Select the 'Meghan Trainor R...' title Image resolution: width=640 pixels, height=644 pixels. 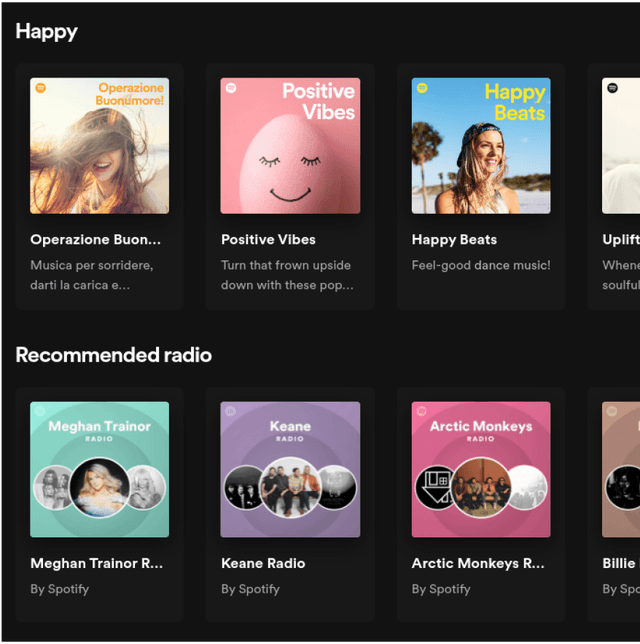coord(97,563)
